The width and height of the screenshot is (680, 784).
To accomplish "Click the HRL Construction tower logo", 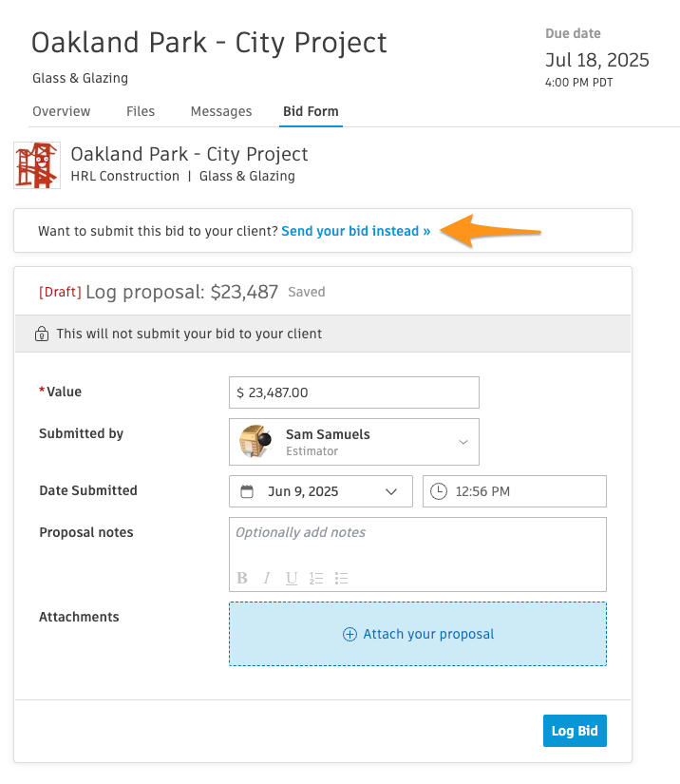I will pos(37,165).
